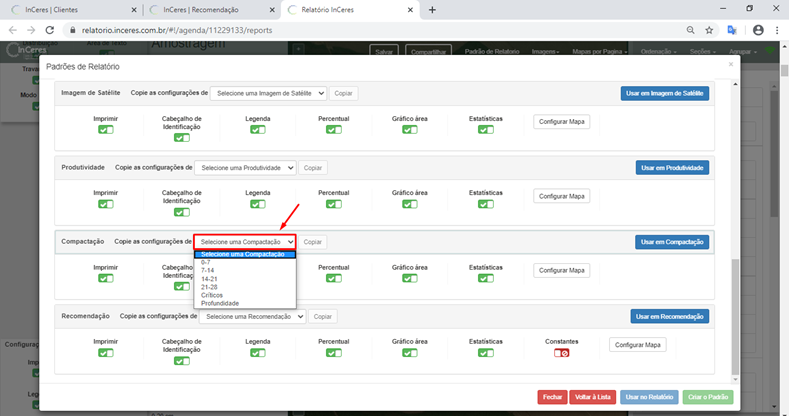Choose the Profundidade option in Compactação list
789x416 pixels.
245,303
